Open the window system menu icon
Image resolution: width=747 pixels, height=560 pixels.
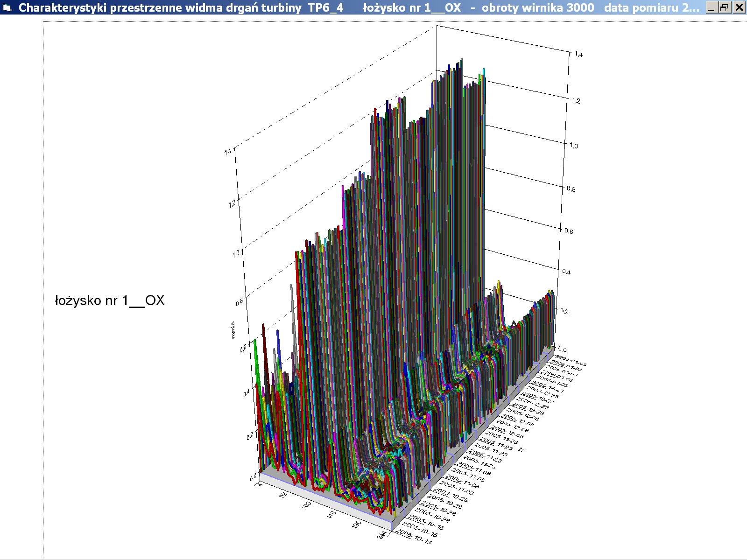(7, 8)
